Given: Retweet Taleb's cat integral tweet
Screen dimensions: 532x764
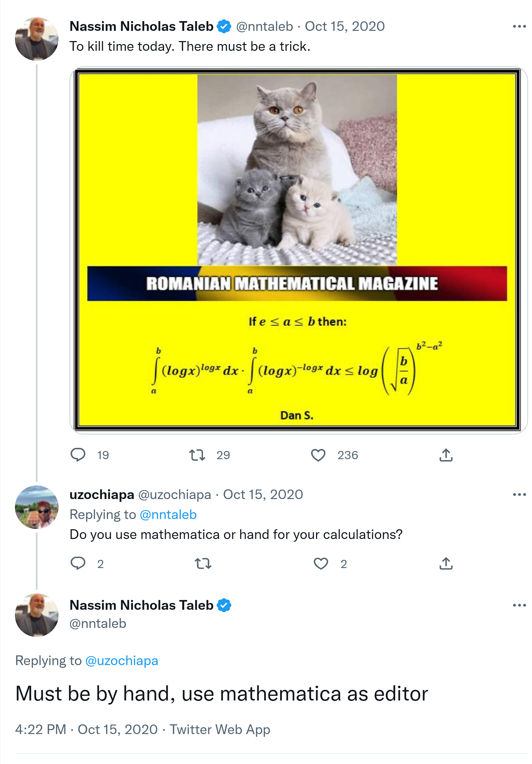Looking at the screenshot, I should point(197,455).
